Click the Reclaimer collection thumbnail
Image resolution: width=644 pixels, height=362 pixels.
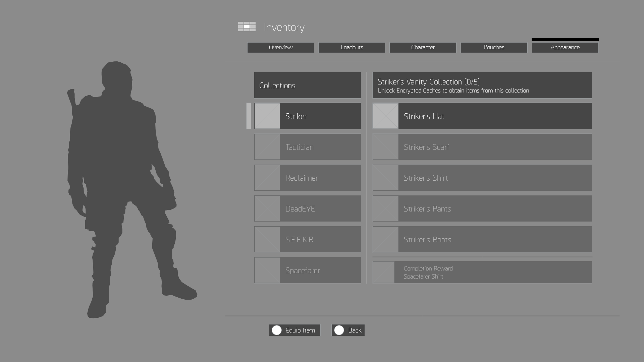click(x=267, y=178)
